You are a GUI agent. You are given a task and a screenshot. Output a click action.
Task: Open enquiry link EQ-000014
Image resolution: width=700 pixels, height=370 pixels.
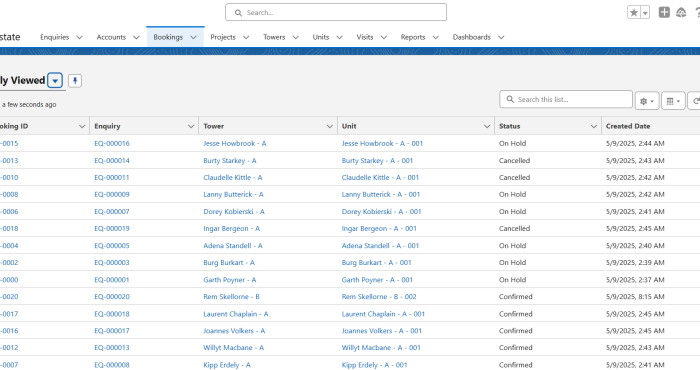coord(112,161)
